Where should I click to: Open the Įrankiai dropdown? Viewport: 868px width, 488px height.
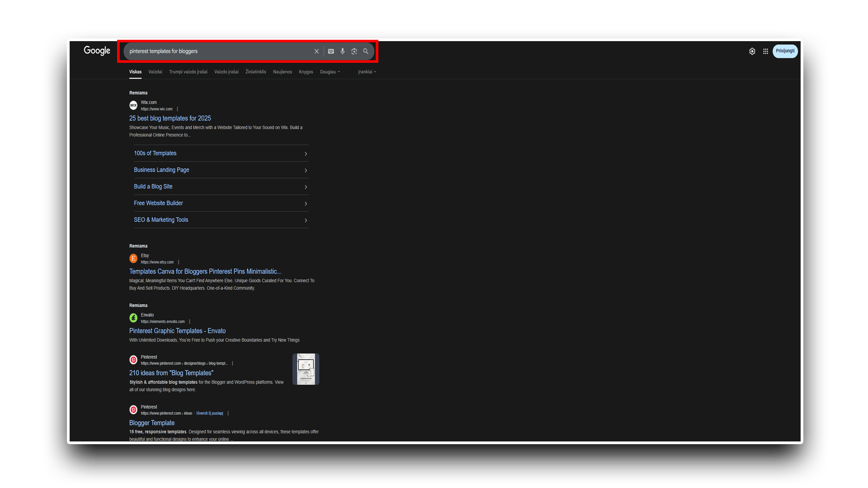[367, 71]
